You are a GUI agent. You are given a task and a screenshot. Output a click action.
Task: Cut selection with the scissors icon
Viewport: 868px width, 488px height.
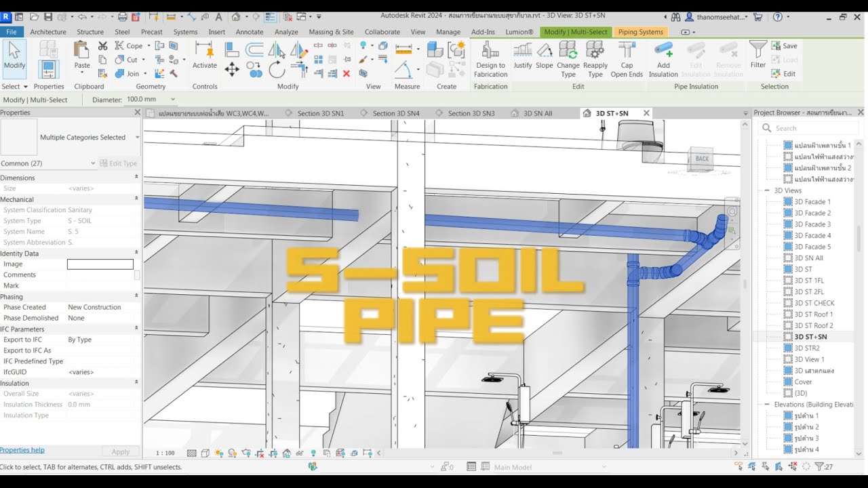tap(103, 46)
